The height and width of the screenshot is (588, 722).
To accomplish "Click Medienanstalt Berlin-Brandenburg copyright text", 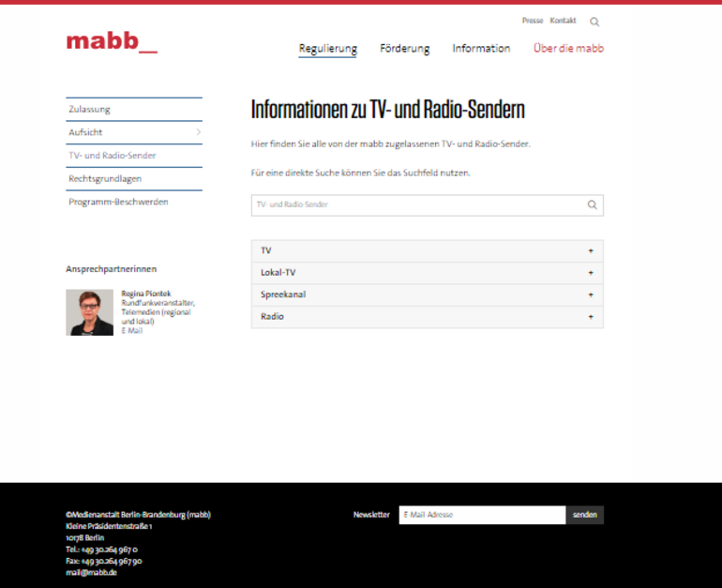I will click(x=138, y=514).
